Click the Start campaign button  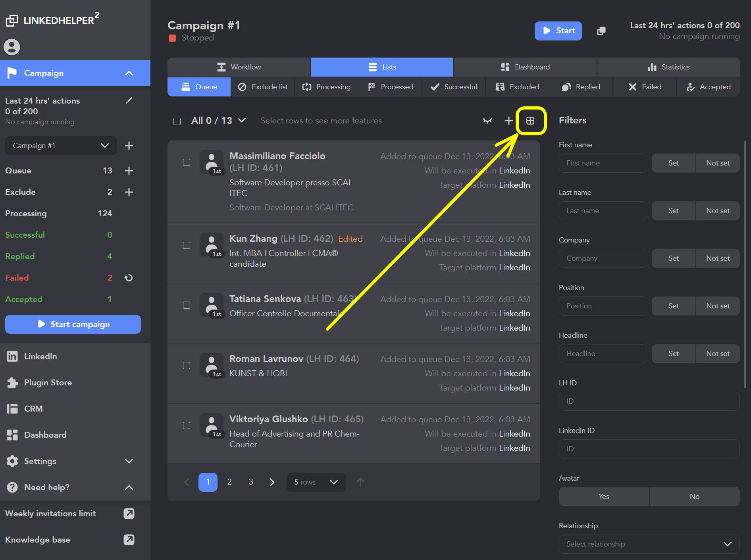(x=73, y=324)
